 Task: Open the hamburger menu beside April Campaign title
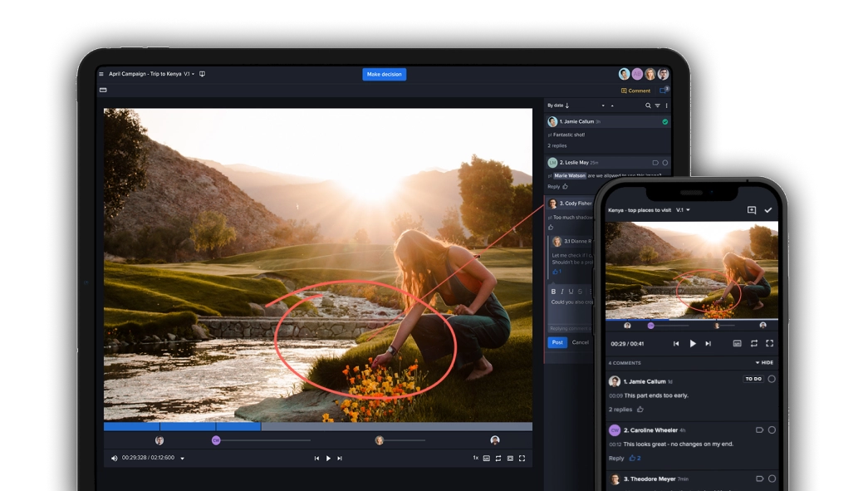101,74
